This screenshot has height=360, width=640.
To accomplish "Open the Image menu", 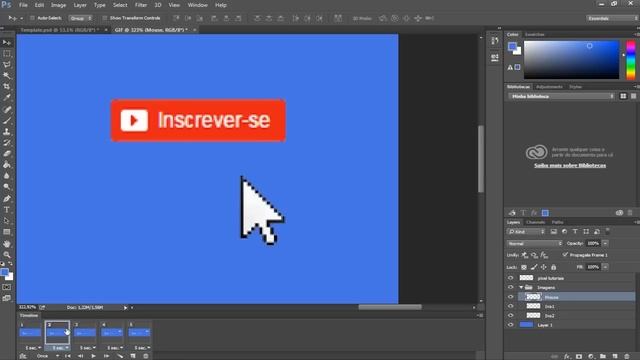I will (58, 5).
